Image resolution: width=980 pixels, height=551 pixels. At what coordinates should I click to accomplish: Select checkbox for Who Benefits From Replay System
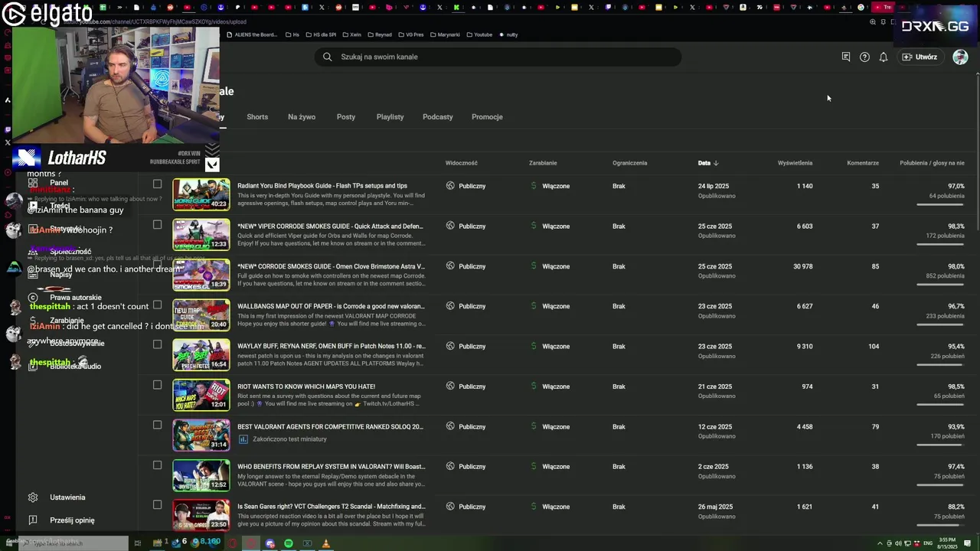[x=158, y=465]
